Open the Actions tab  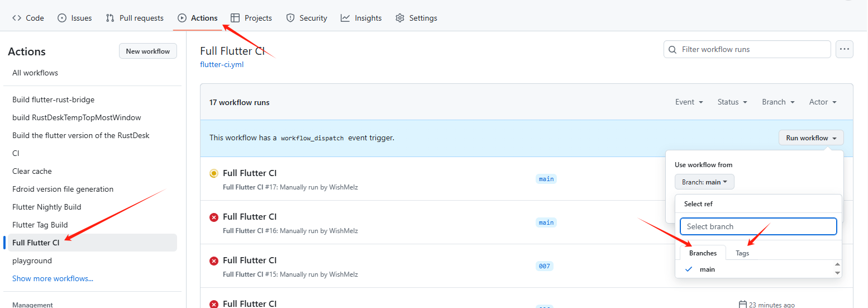tap(198, 18)
